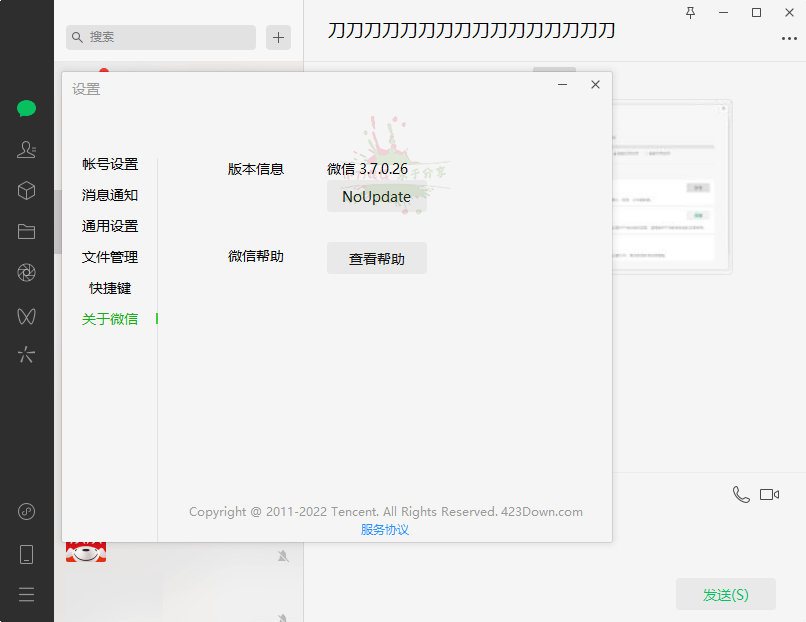
Task: Open the 服务协议 link
Action: (x=385, y=530)
